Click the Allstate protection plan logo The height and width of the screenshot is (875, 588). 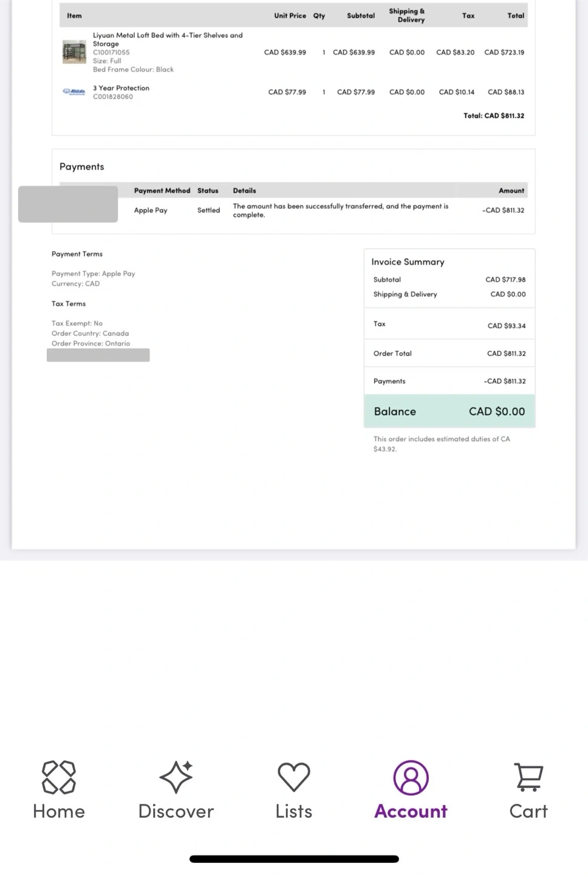pos(74,92)
